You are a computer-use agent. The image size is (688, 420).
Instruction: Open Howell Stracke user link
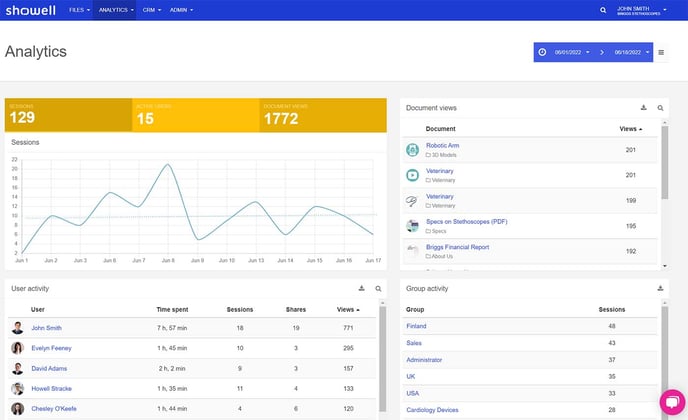[51, 388]
